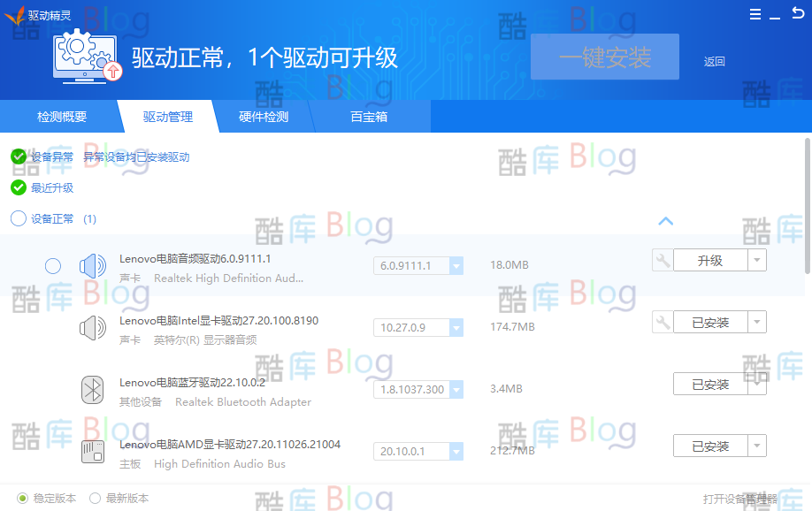Switch to the 硬件检测 tab
812x511 pixels.
click(x=262, y=116)
